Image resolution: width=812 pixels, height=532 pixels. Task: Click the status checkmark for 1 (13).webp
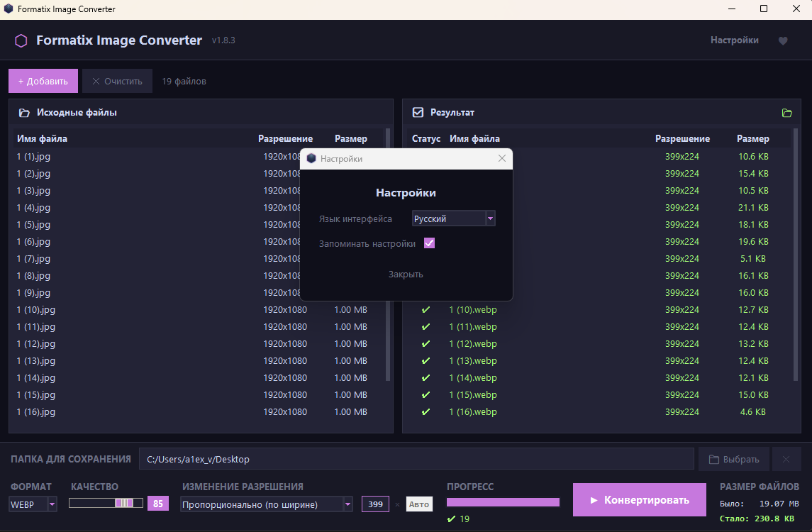pos(426,361)
